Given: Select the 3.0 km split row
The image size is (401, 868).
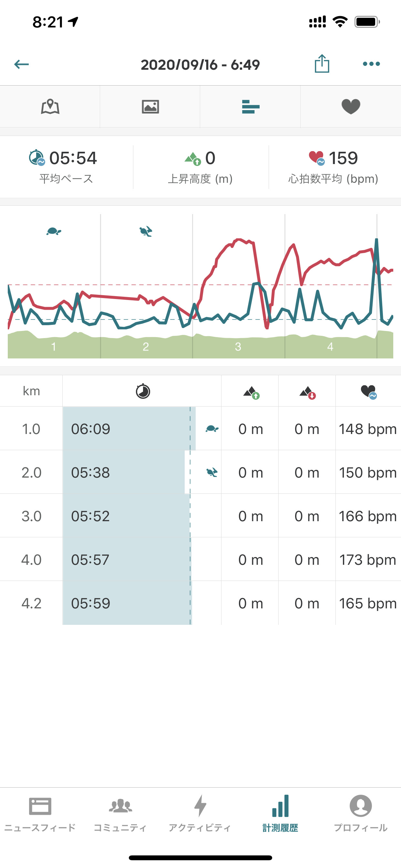Looking at the screenshot, I should pos(200,516).
